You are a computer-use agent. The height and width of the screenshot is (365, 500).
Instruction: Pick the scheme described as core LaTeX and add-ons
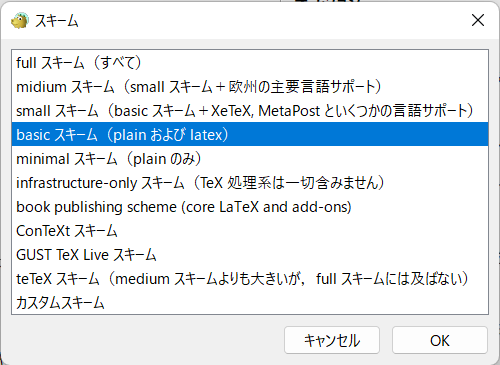250,207
